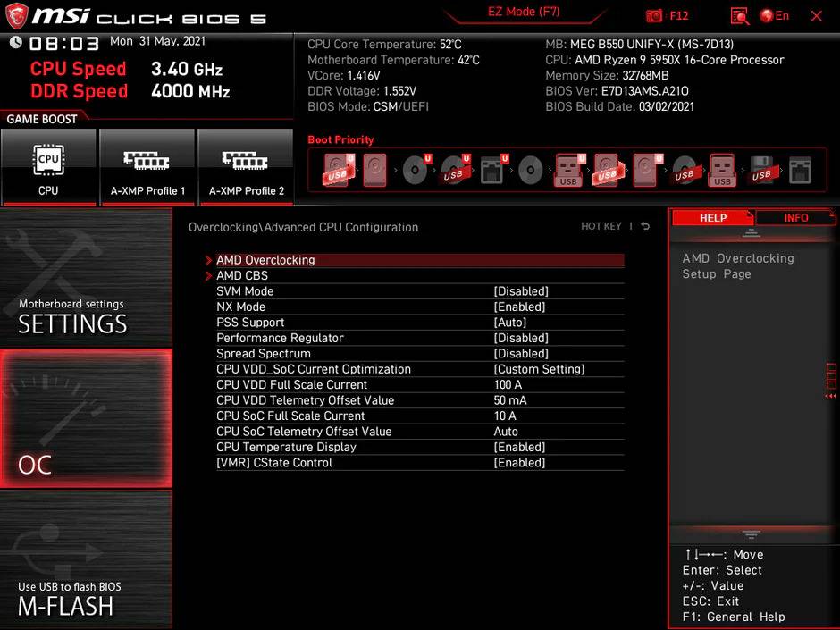Image resolution: width=840 pixels, height=630 pixels.
Task: Select the last boot priority network icon
Action: 800,170
